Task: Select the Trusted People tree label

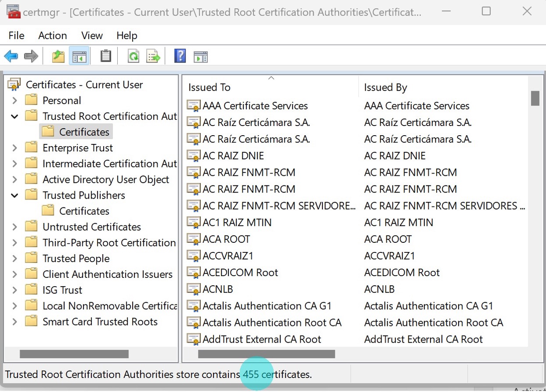Action: [76, 258]
